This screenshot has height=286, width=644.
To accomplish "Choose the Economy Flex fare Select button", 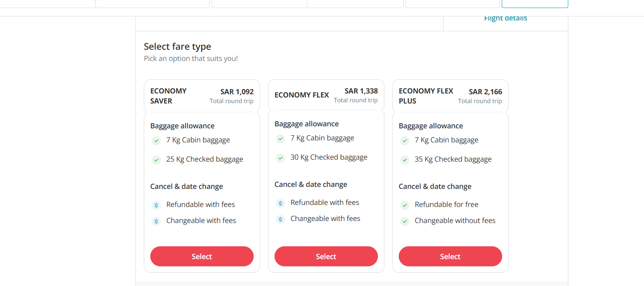I will click(x=326, y=256).
